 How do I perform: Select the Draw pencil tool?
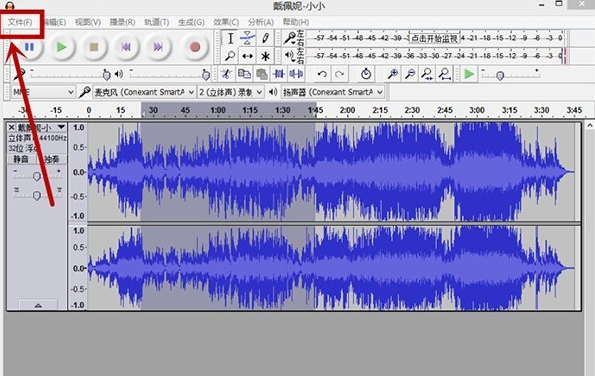265,38
